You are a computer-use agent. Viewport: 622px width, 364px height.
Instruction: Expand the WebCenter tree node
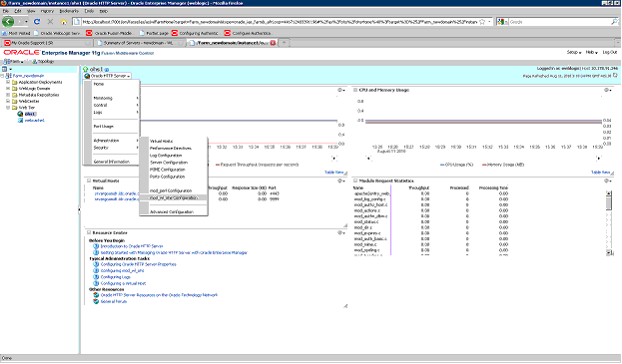8,102
